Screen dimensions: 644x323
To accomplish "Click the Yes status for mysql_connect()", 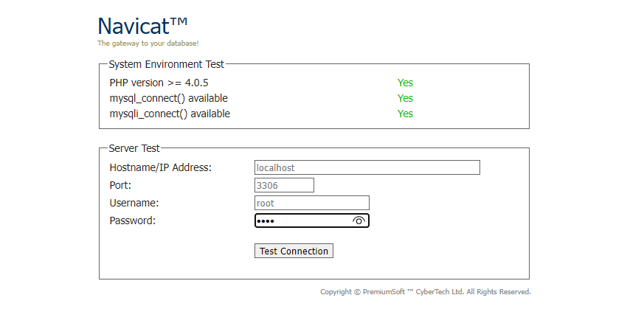I will [x=405, y=99].
